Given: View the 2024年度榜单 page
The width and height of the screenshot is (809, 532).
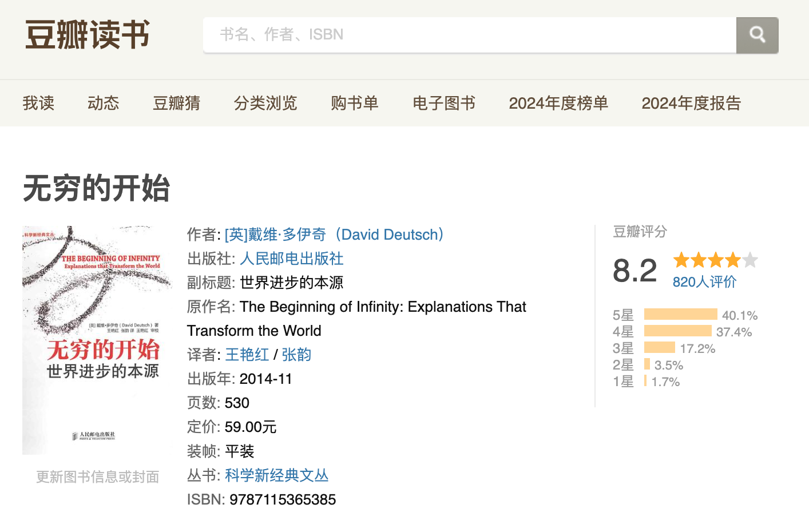Looking at the screenshot, I should click(558, 103).
